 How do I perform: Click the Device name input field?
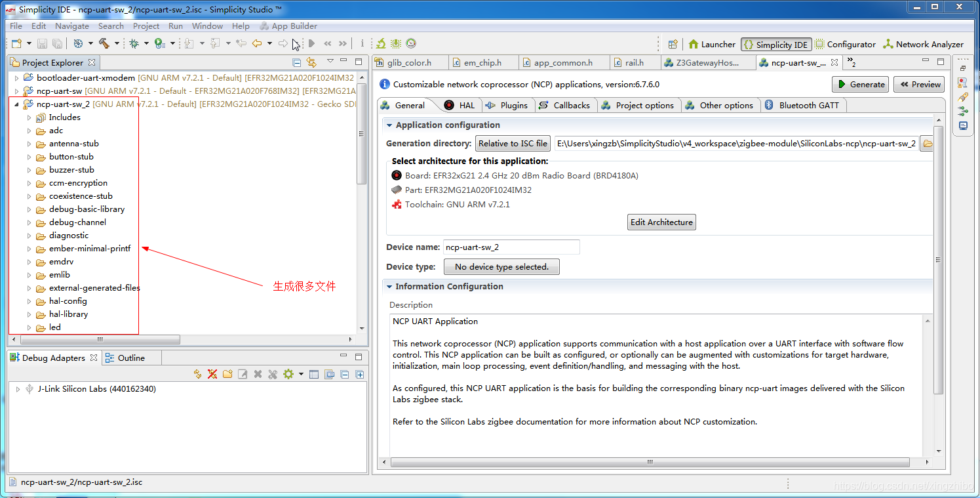point(511,247)
